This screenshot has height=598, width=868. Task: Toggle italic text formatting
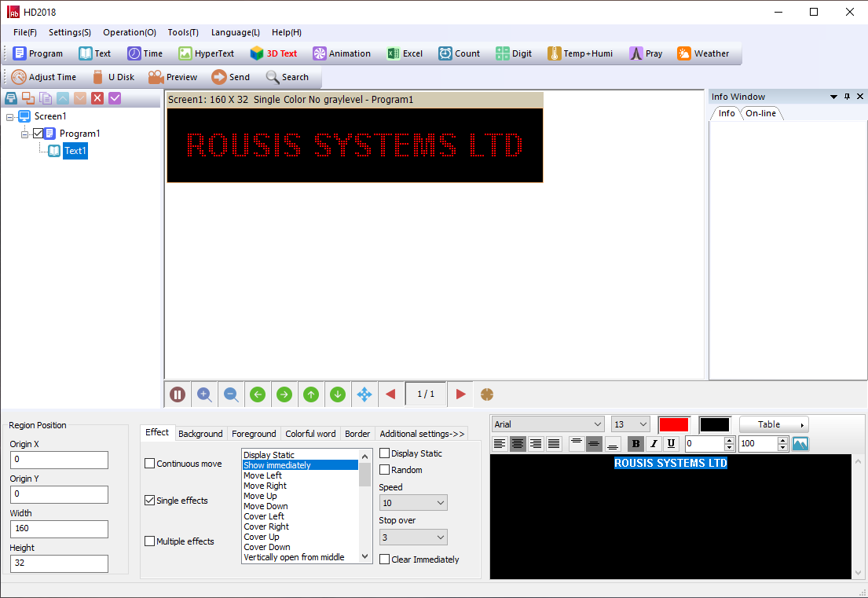pyautogui.click(x=654, y=443)
